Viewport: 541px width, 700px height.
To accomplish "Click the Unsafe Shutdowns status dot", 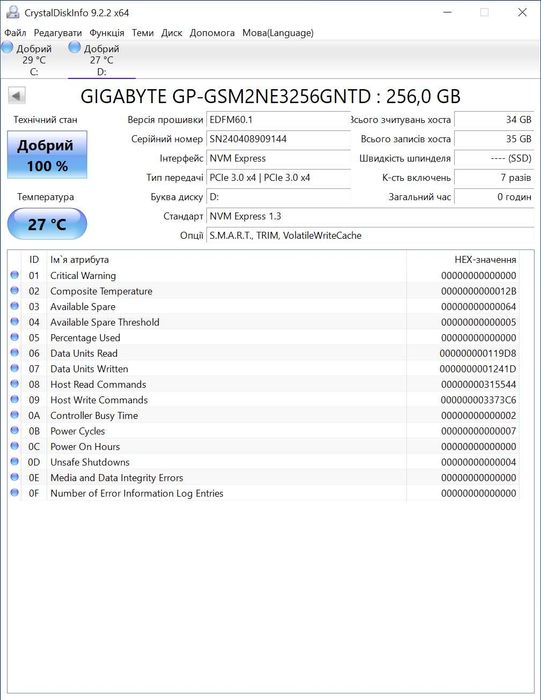I will coord(14,462).
